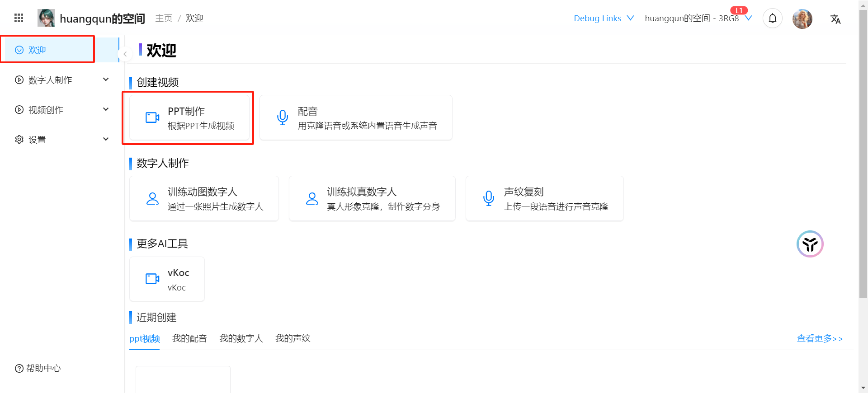Click the microphone icon in 声纹复刻 card
This screenshot has width=868, height=393.
(489, 199)
